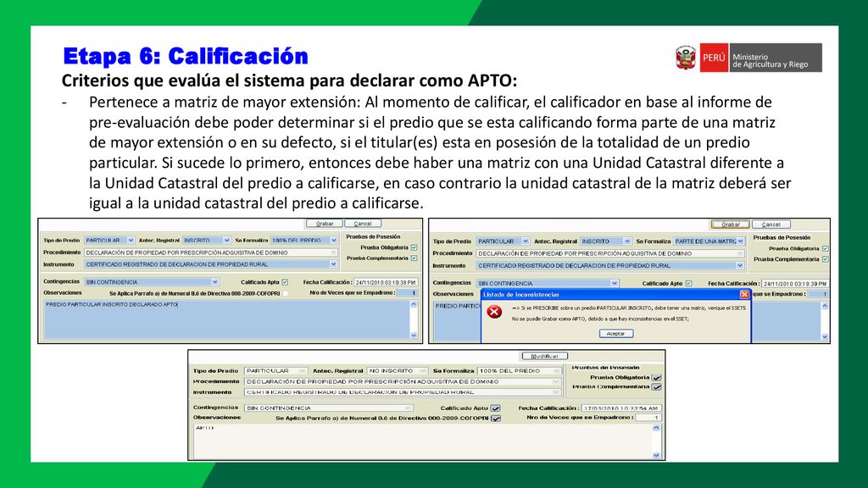Screen dimensions: 868x488
Task: Click Grabar in the 100% DEL PREDIO inscrito form
Action: pos(325,224)
